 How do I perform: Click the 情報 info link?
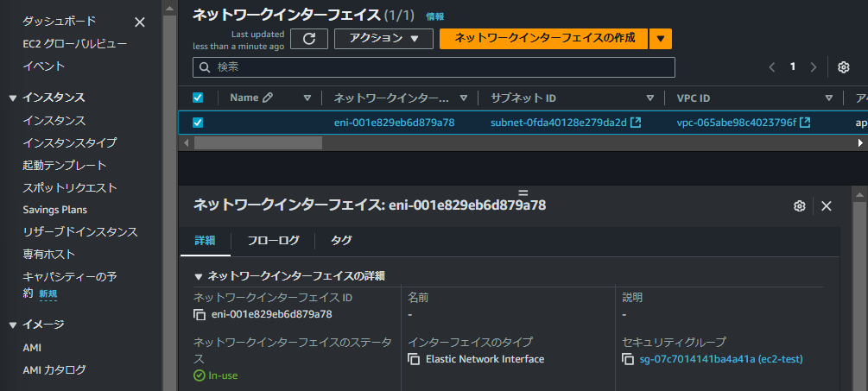click(x=434, y=16)
